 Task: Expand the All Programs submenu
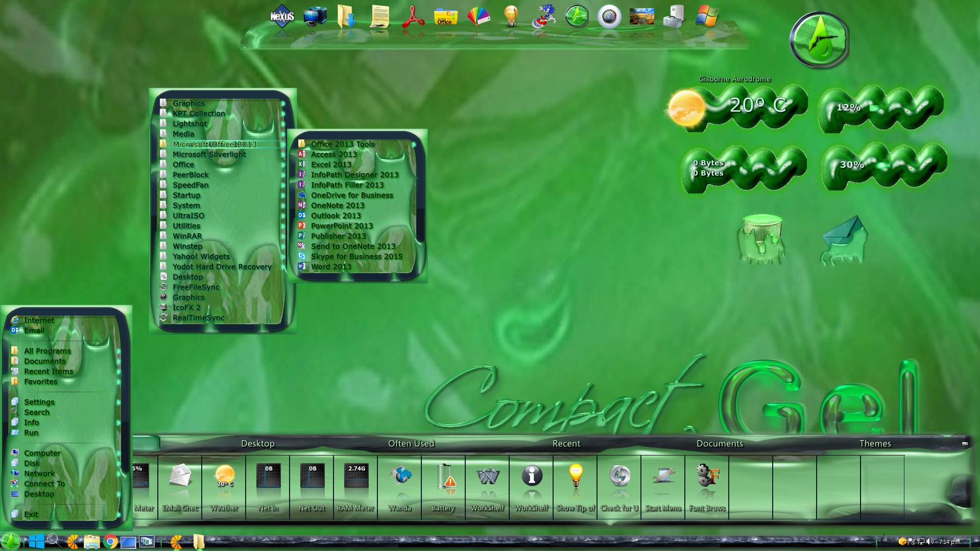(x=47, y=351)
